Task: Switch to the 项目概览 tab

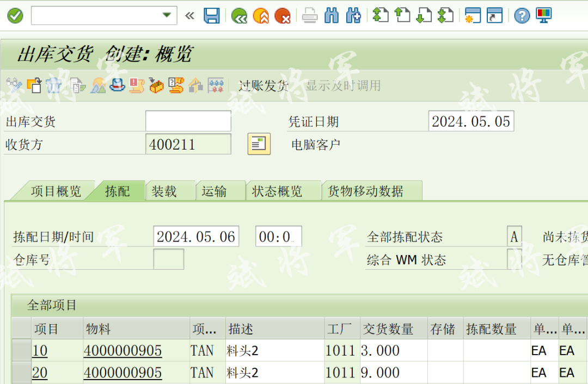Action: pos(56,191)
